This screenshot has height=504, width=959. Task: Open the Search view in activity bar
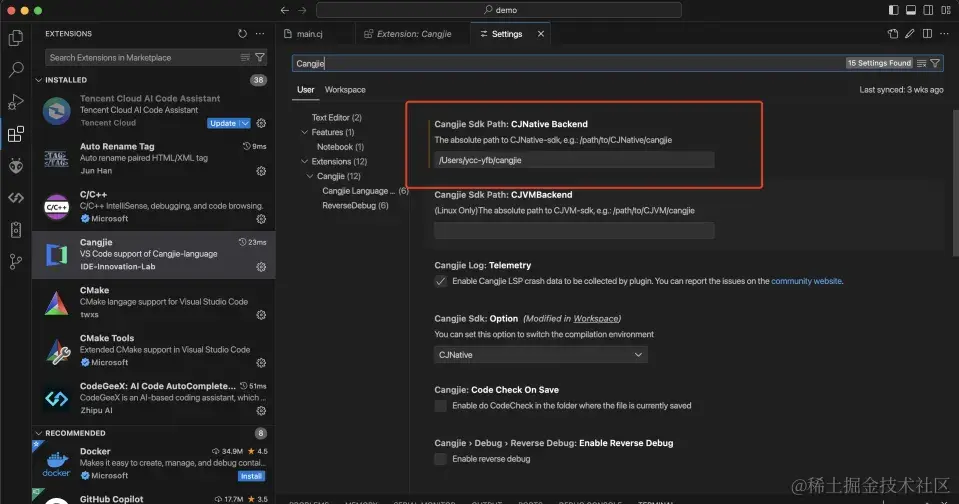16,70
